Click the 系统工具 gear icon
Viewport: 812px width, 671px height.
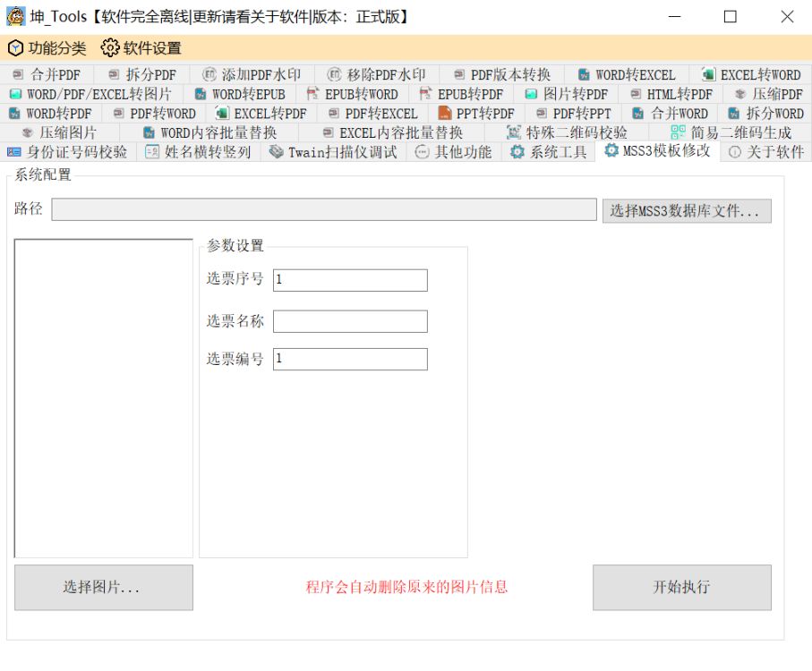click(x=517, y=152)
